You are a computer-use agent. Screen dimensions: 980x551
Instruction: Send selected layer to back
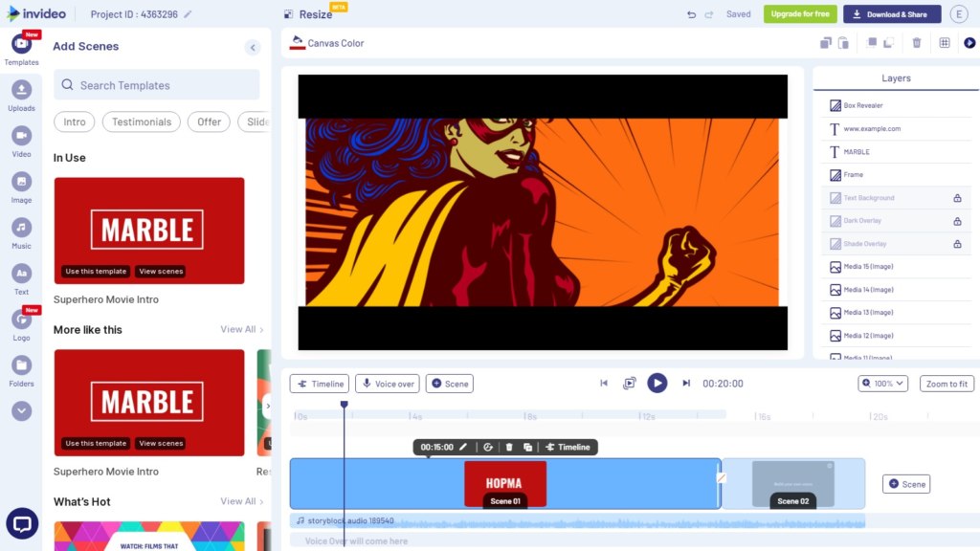pos(888,42)
